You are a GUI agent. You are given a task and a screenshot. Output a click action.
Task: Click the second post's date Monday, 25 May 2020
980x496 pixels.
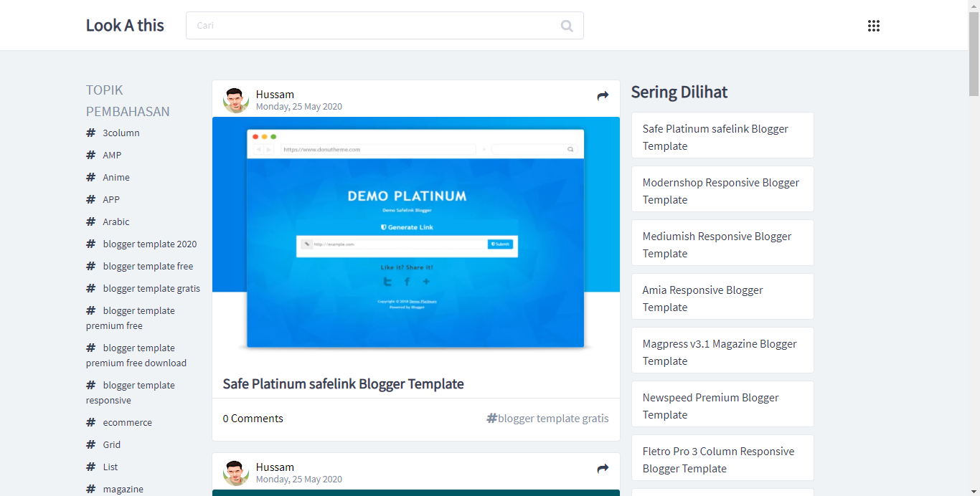pos(299,480)
